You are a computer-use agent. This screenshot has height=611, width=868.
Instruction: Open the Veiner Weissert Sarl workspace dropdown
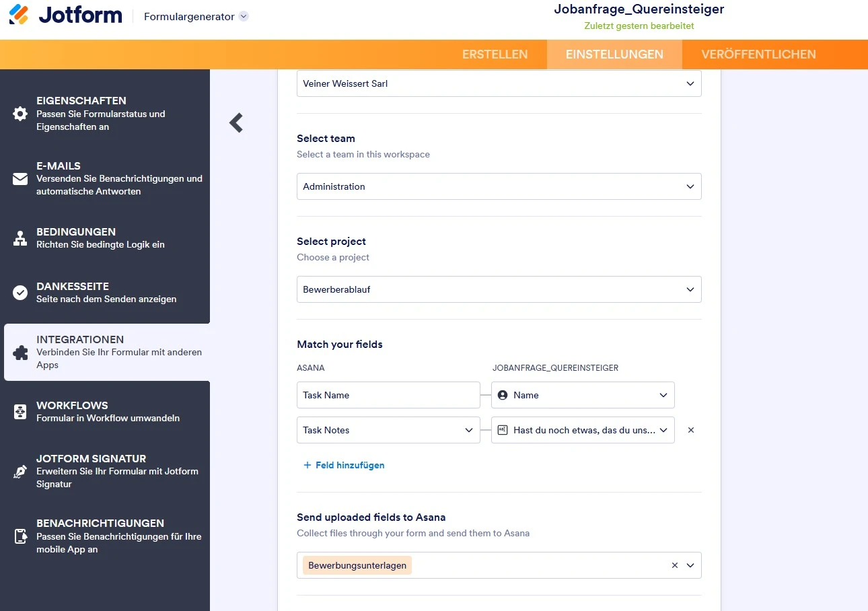point(690,83)
